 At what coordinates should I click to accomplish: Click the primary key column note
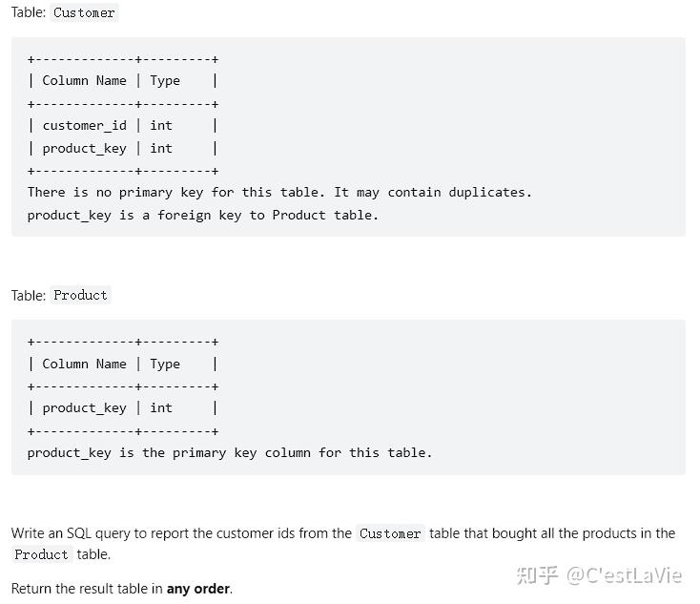tap(230, 453)
